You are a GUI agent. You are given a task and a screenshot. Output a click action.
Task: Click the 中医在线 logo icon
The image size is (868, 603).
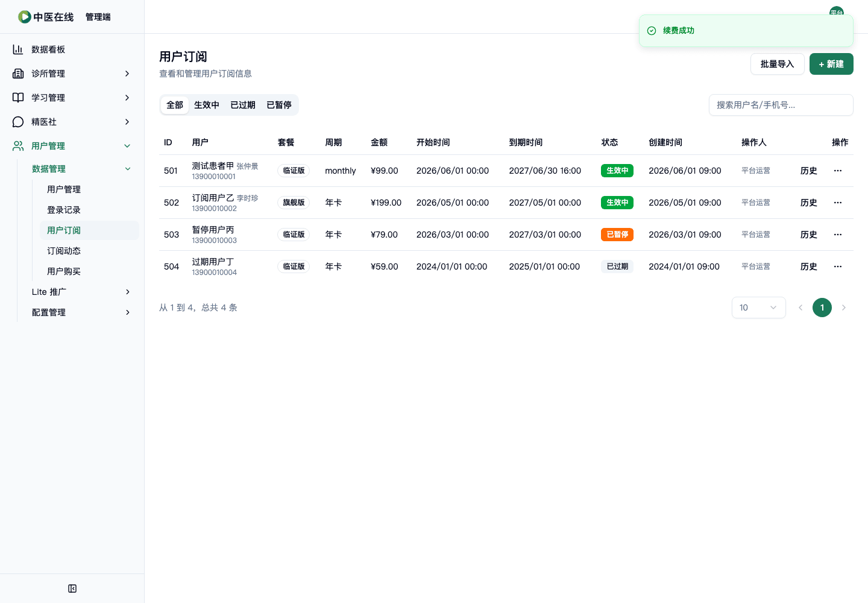click(25, 17)
